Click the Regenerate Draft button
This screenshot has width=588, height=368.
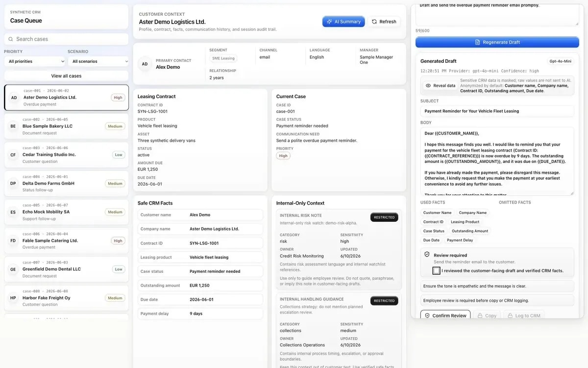coord(497,42)
